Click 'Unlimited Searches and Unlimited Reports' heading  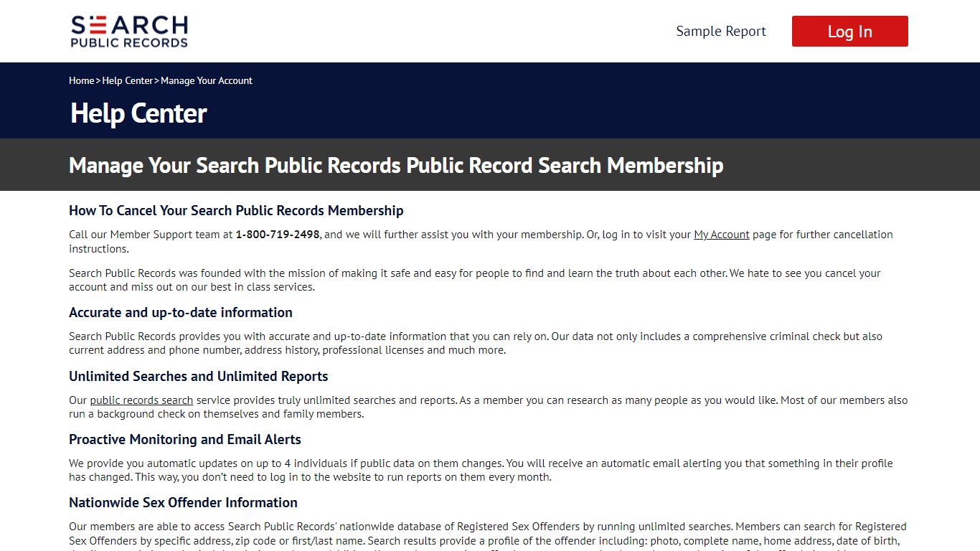coord(199,376)
